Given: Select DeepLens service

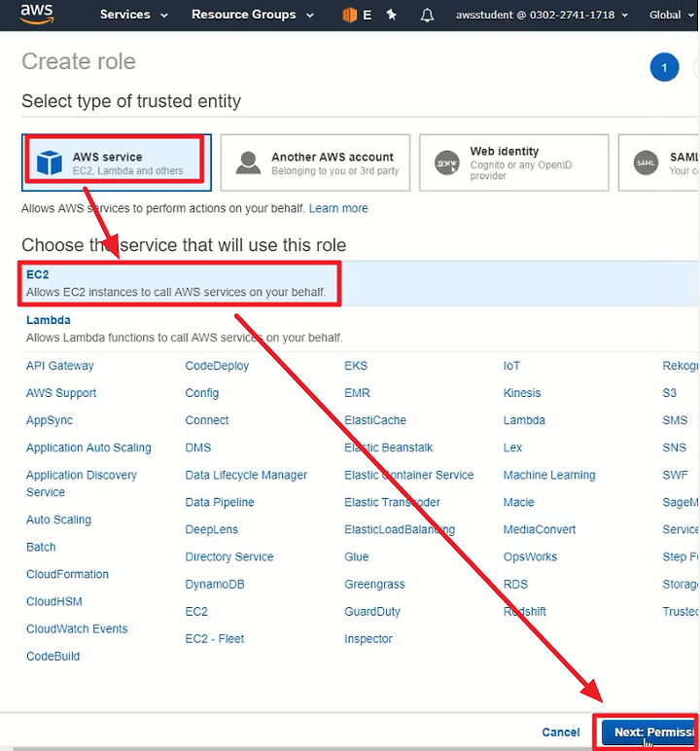Looking at the screenshot, I should 212,530.
